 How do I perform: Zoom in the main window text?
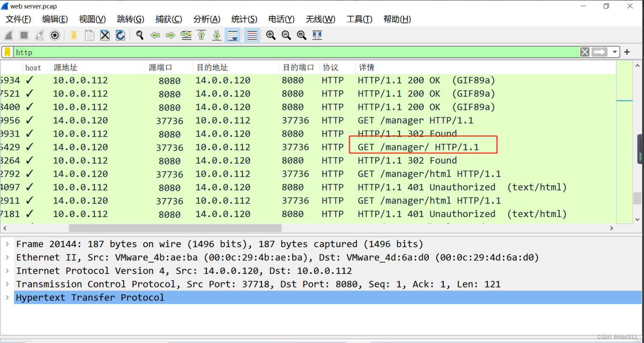coord(271,35)
